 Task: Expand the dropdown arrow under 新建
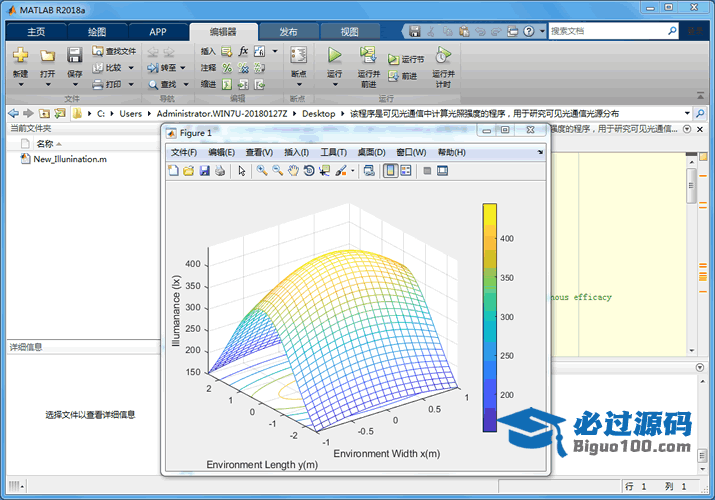pos(21,85)
